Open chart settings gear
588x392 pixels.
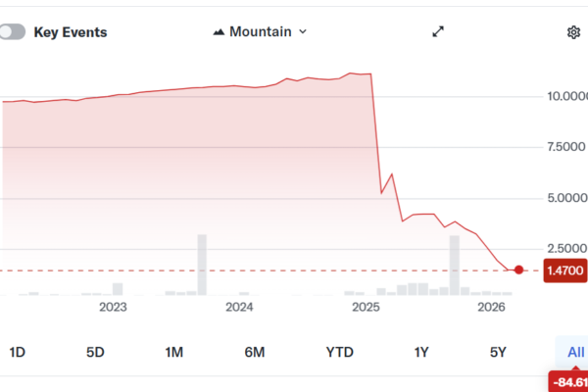point(573,32)
